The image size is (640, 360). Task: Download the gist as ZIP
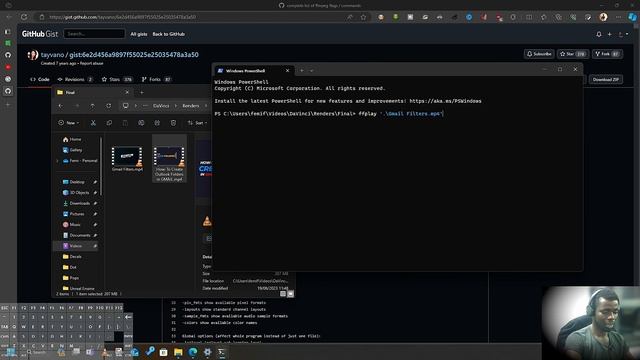605,79
